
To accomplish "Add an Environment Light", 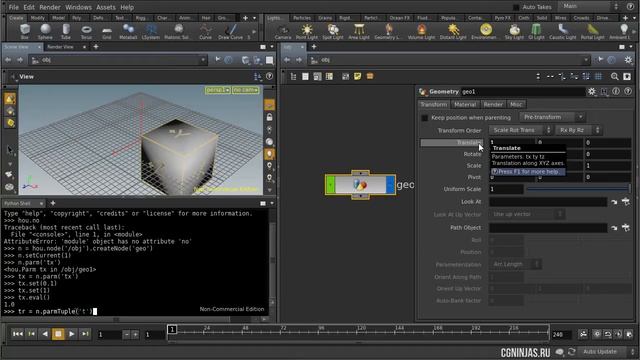I will (x=485, y=31).
